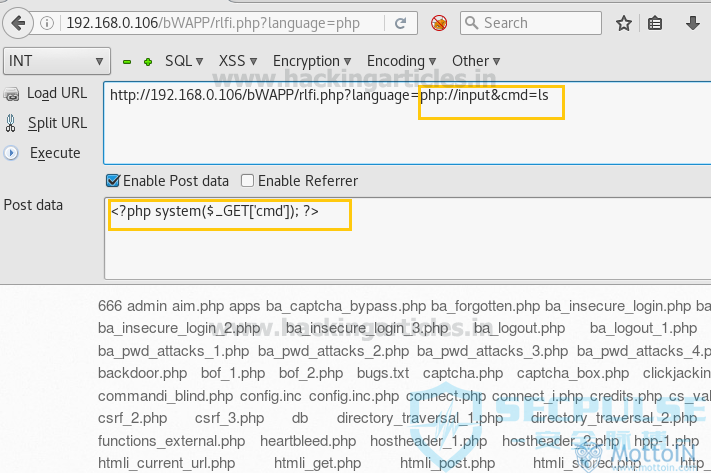Screen dimensions: 711x473
Task: Click the directory_traversal_1.php filename
Action: coord(420,418)
